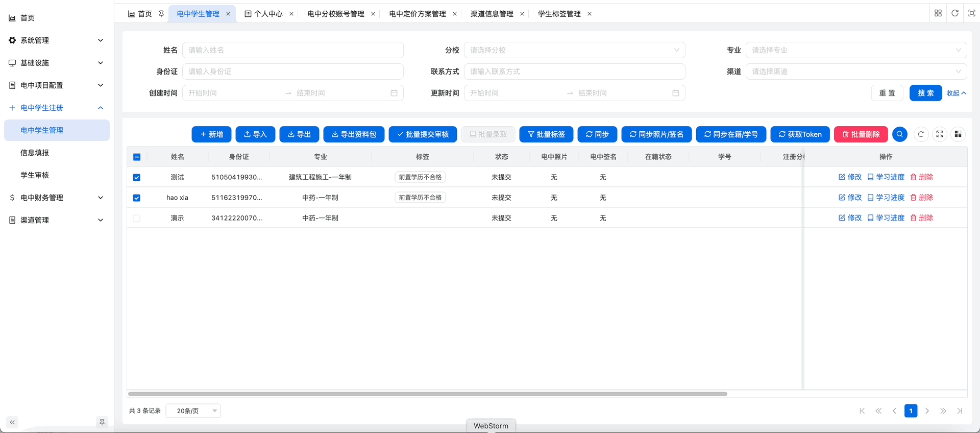Screen dimensions: 980x433
Task: Click the 批量提交审核 button
Action: pos(423,134)
